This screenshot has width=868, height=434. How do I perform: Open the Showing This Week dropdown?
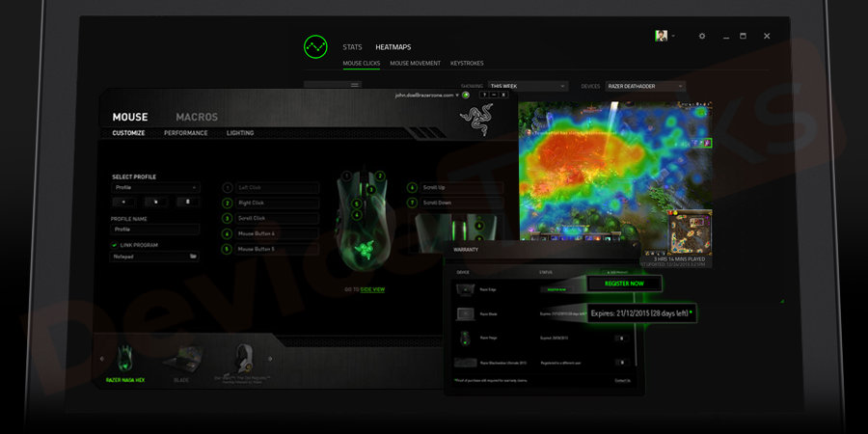(528, 87)
